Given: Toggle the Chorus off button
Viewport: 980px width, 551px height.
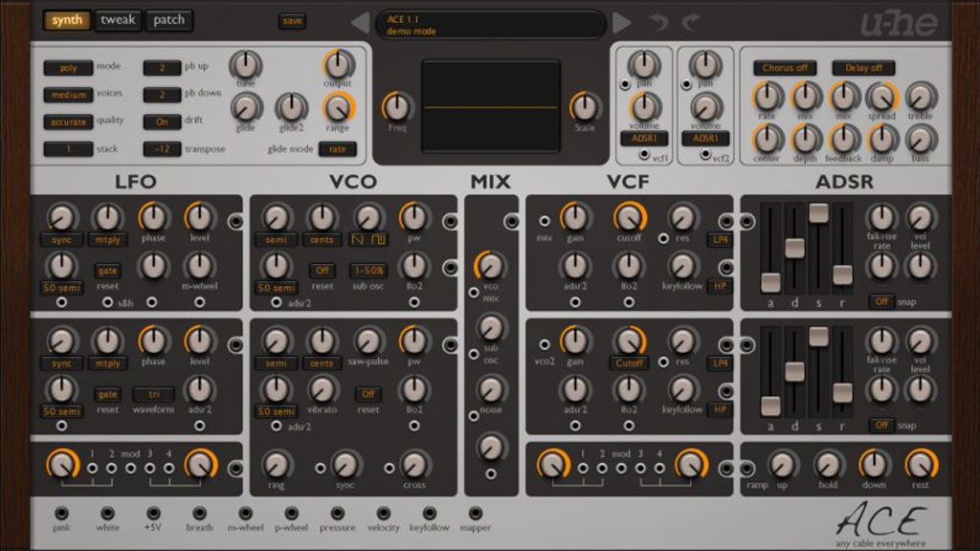Looking at the screenshot, I should (785, 68).
